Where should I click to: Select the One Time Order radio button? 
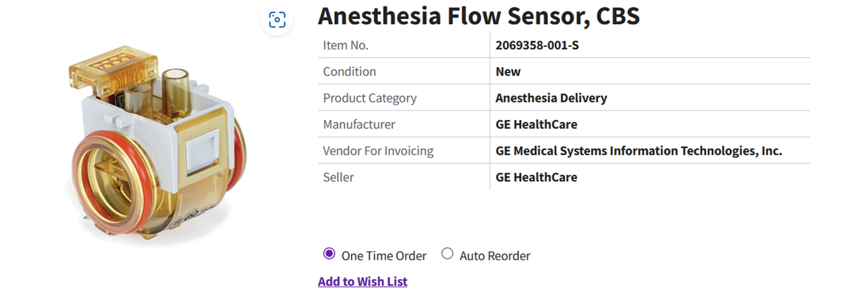click(x=329, y=254)
